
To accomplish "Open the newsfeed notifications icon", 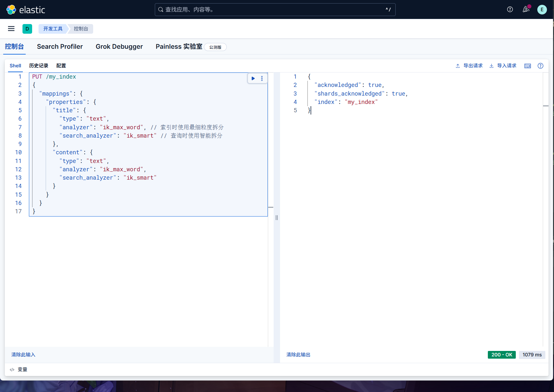I will click(x=526, y=10).
